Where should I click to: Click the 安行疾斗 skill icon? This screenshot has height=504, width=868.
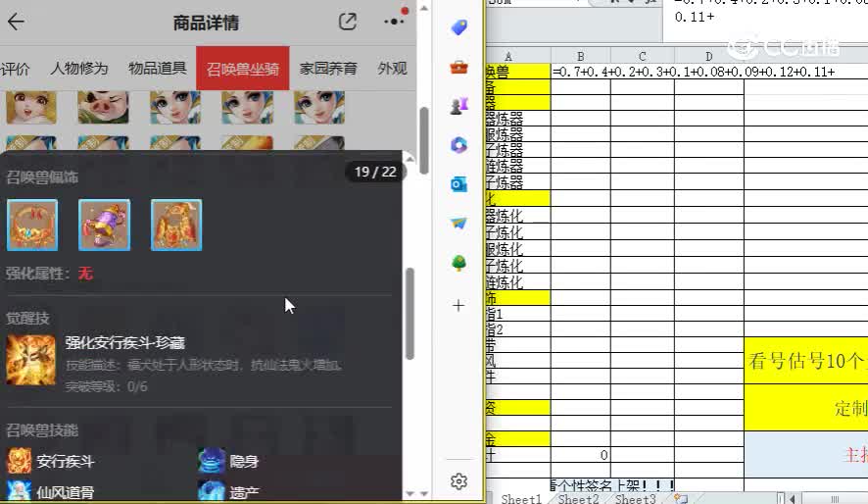pos(19,461)
